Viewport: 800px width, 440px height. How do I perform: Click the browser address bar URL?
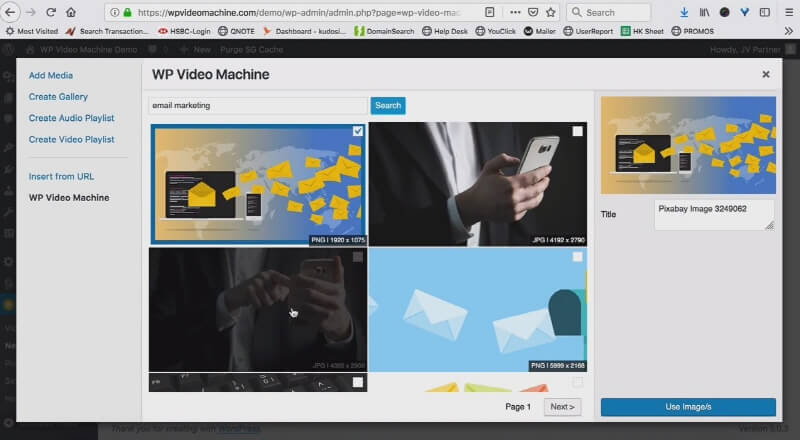click(x=298, y=12)
